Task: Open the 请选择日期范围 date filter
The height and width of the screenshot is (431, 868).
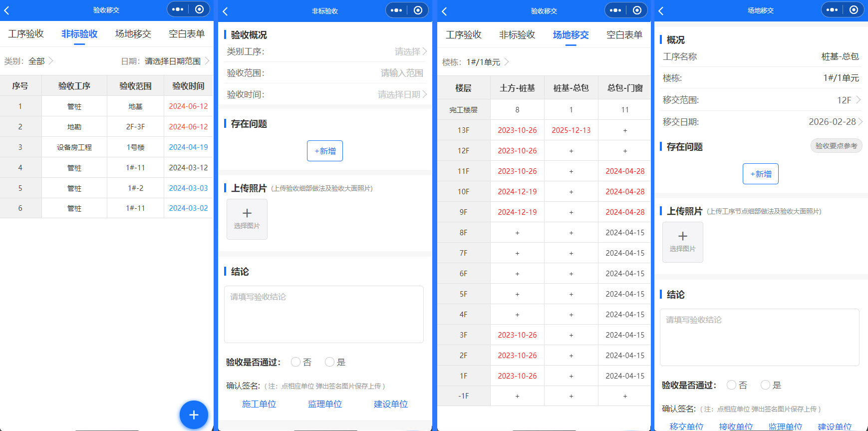Action: pyautogui.click(x=173, y=61)
